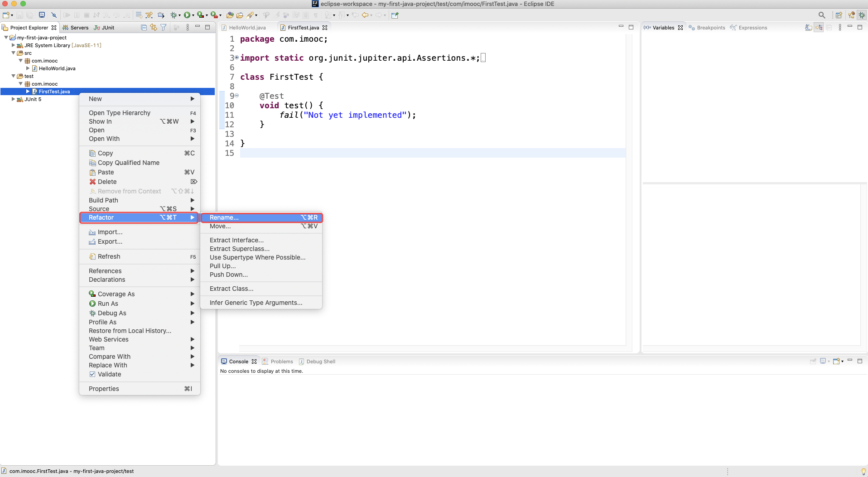Screen dimensions: 868x477
Task: Click the Open Type toolbar icon
Action: [x=230, y=15]
